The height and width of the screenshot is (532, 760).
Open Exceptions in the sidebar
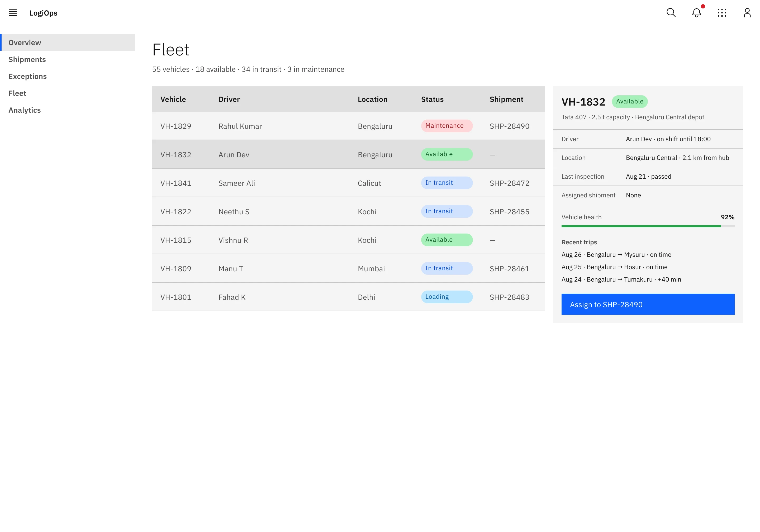click(x=68, y=76)
